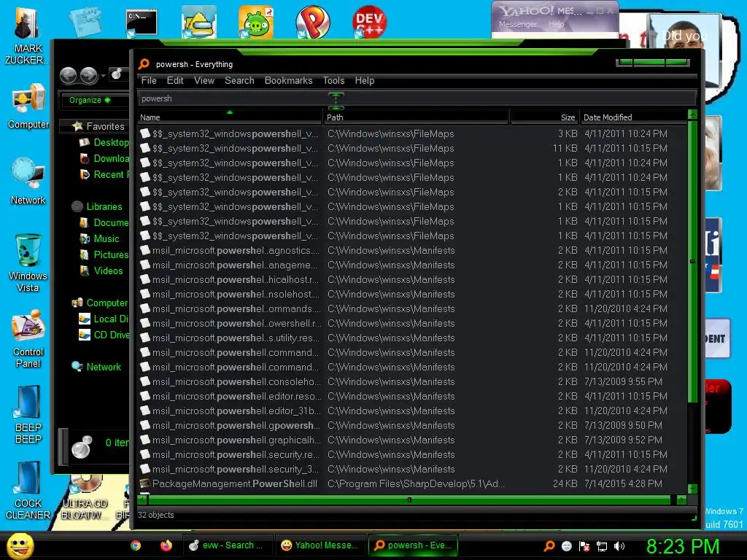Image resolution: width=747 pixels, height=560 pixels.
Task: Select CD Drive in the Explorer sidebar
Action: coord(104,335)
